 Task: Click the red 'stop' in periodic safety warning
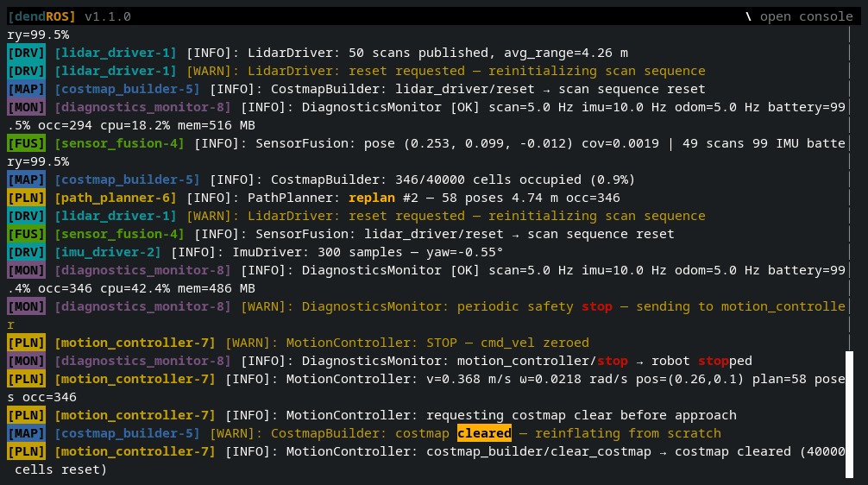pos(597,306)
